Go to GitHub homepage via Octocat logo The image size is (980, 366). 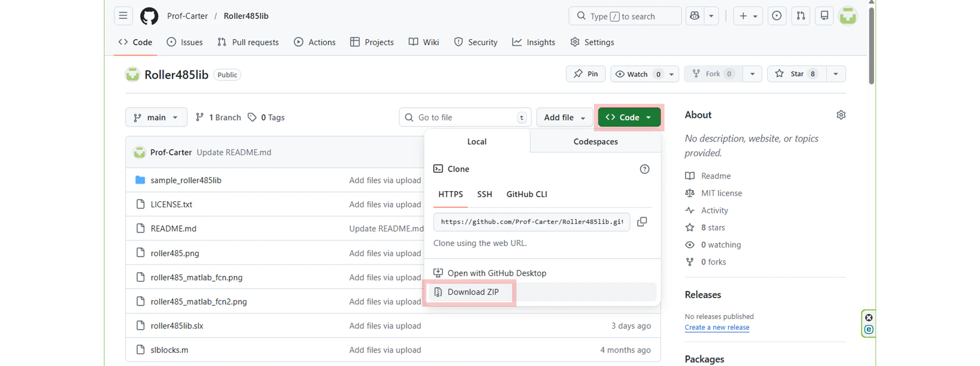149,16
